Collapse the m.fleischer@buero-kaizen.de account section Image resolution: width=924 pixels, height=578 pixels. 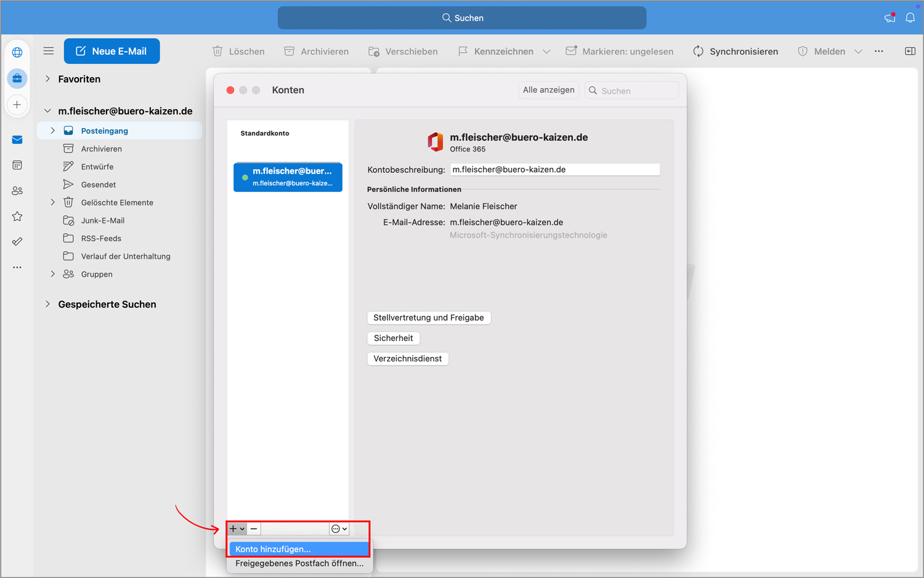tap(47, 111)
